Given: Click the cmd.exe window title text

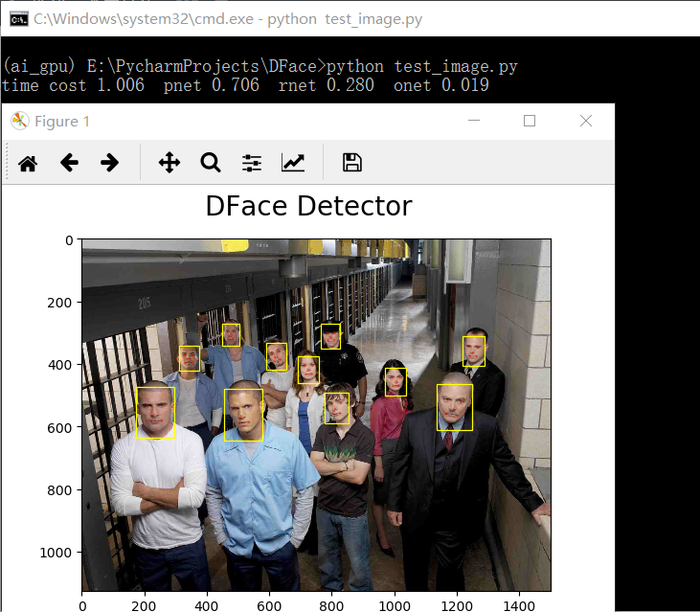Looking at the screenshot, I should pyautogui.click(x=228, y=19).
